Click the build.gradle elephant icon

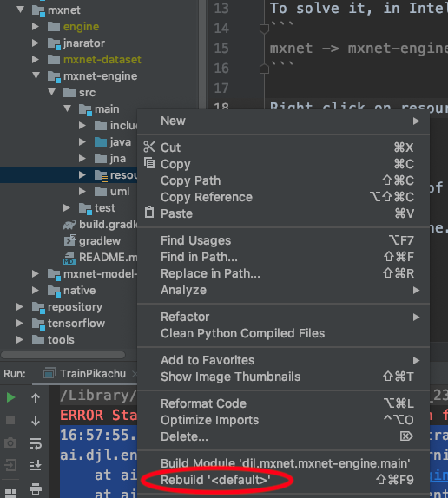click(x=69, y=225)
